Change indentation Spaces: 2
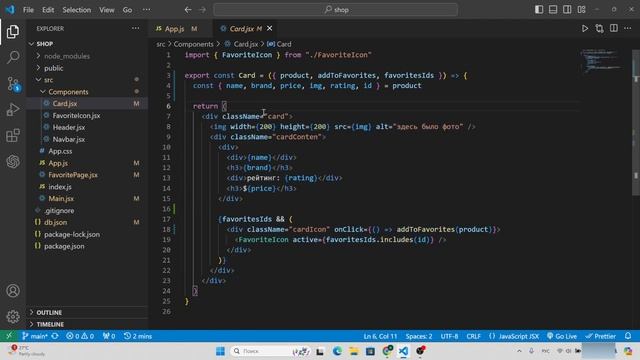 pos(419,336)
